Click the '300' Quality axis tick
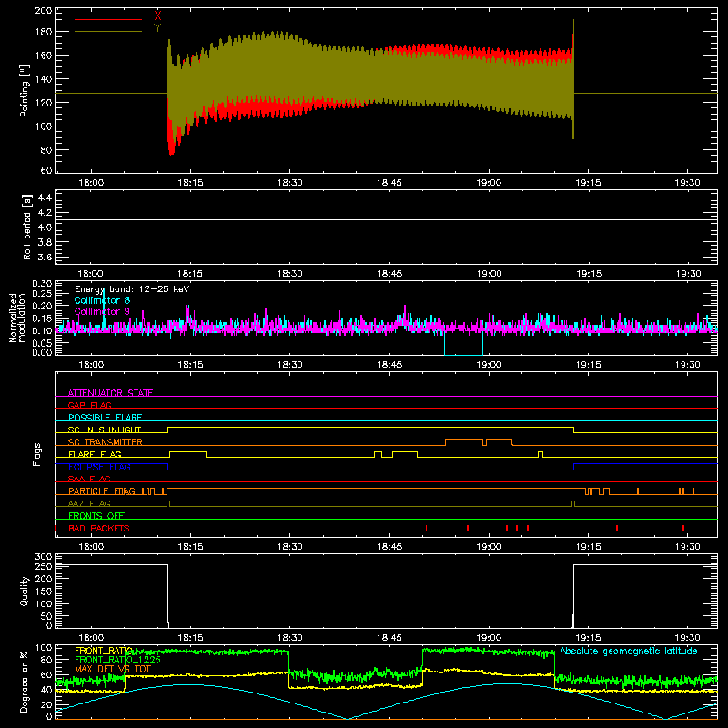The height and width of the screenshot is (728, 728). (x=44, y=557)
